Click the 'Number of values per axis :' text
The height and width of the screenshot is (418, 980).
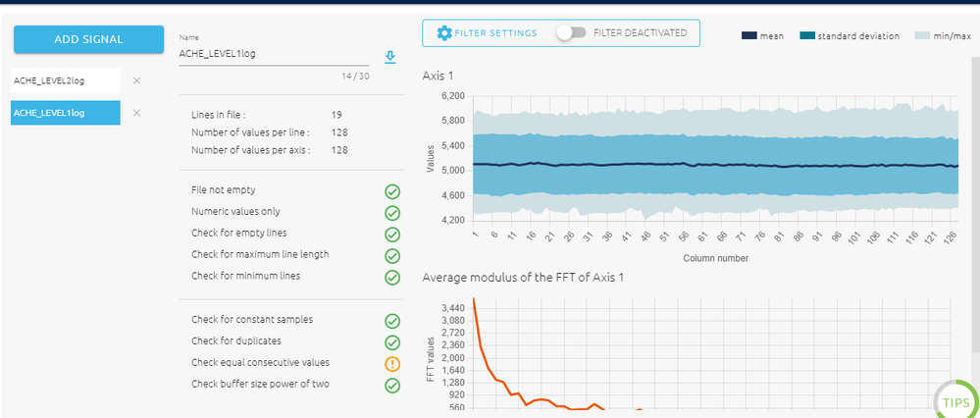pyautogui.click(x=250, y=150)
